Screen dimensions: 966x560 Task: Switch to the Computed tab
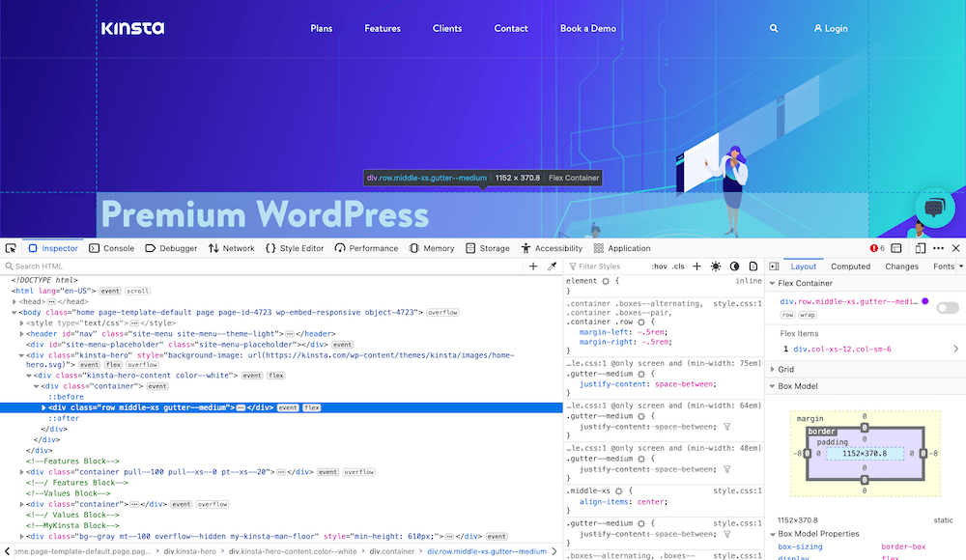pos(851,266)
